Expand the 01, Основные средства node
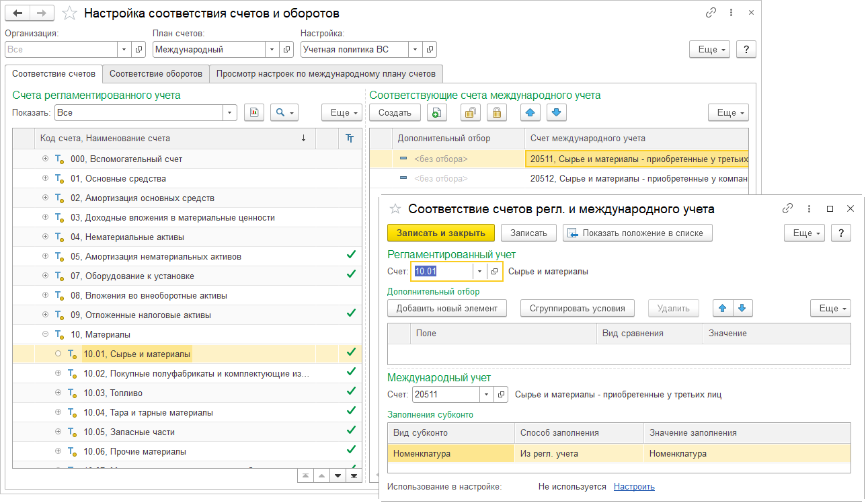This screenshot has width=868, height=503. pos(46,179)
